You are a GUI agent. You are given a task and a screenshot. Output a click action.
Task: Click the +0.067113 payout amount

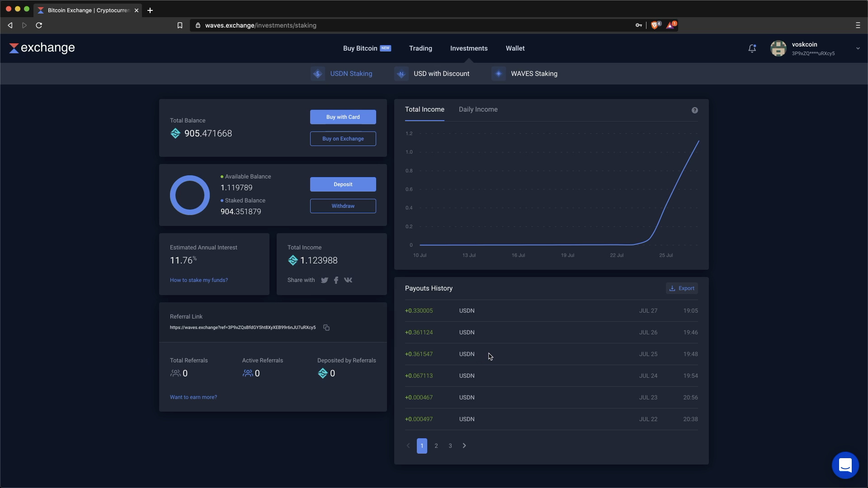[419, 376]
